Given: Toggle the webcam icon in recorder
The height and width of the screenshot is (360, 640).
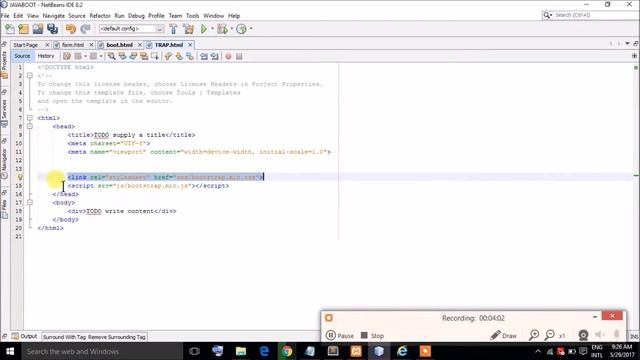Looking at the screenshot, I should click(583, 335).
